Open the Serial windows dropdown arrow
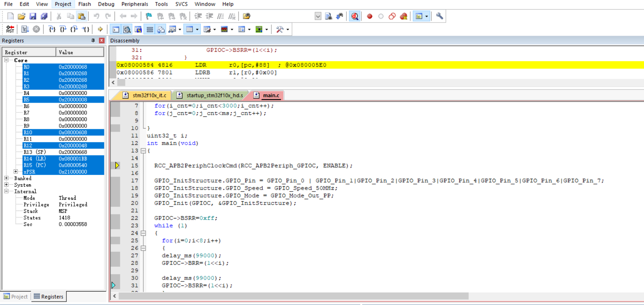Viewport: 644px width, 305px height. [215, 29]
